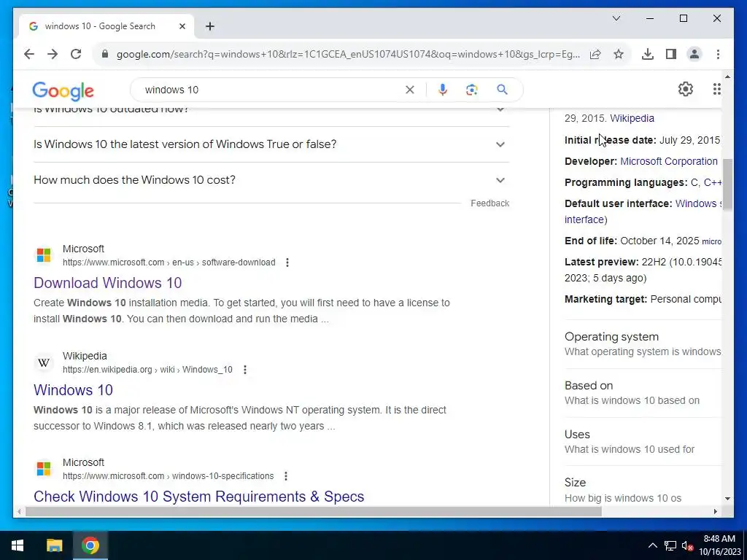The image size is (747, 560).
Task: Click the scroll right arrow
Action: tap(715, 512)
